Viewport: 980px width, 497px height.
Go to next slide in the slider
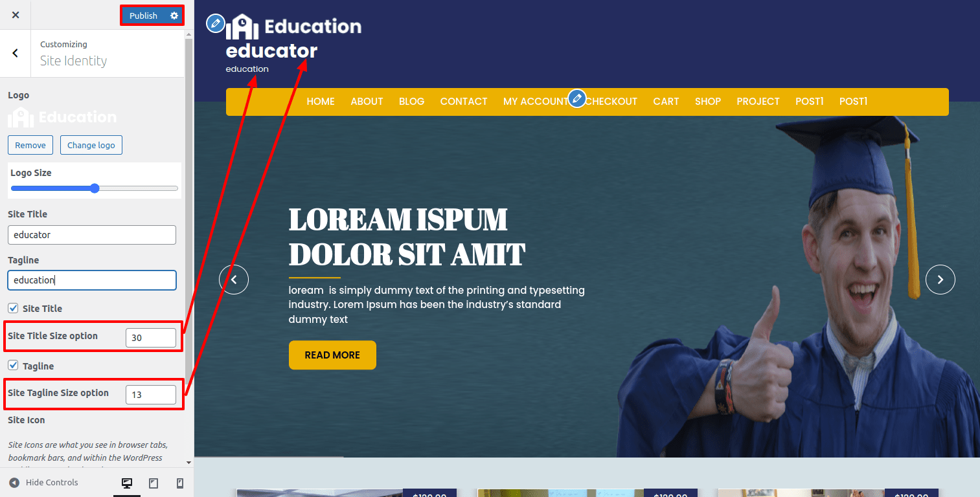point(940,280)
